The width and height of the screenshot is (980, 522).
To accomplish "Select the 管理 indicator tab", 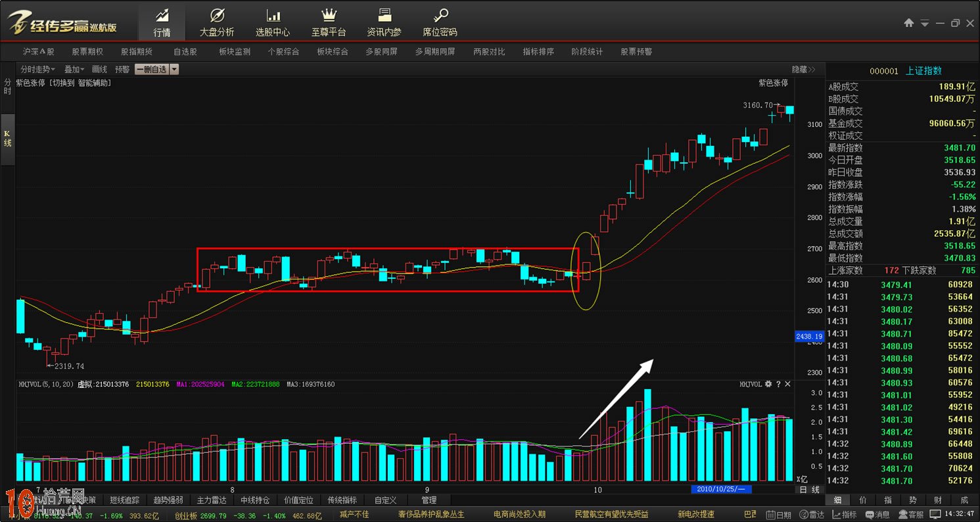I will [429, 500].
